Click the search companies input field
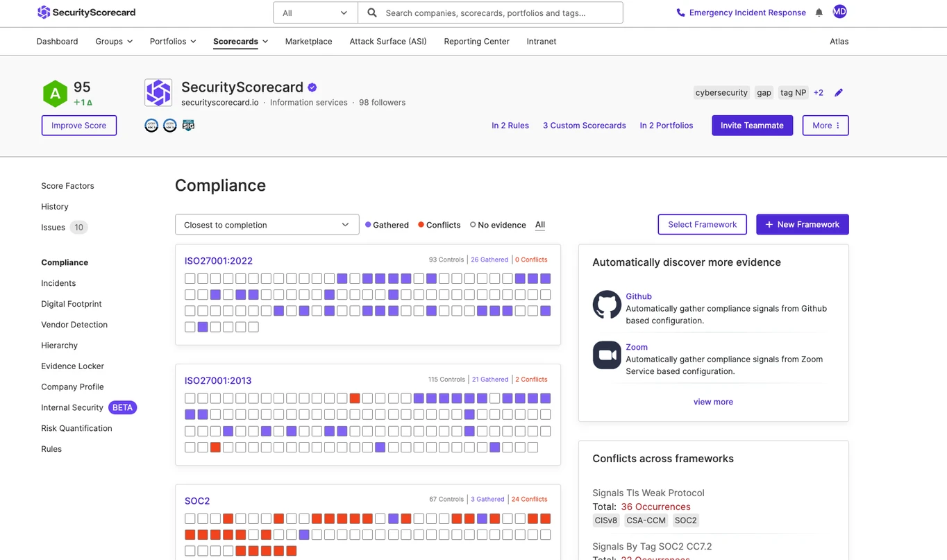 coord(489,12)
